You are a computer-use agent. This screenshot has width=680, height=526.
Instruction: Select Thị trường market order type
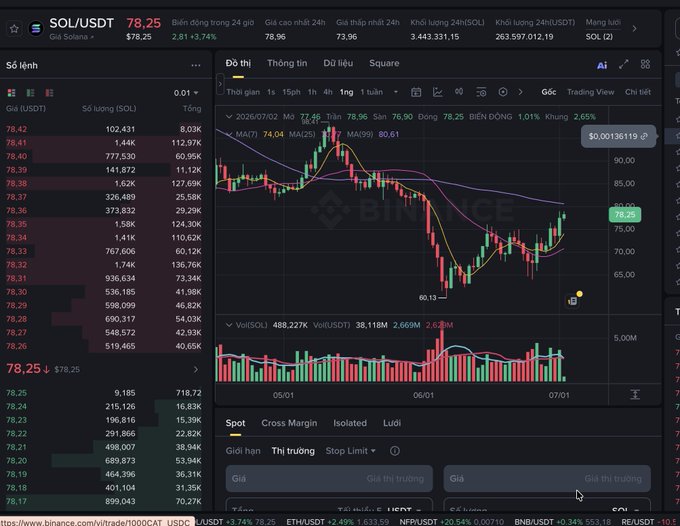click(293, 451)
